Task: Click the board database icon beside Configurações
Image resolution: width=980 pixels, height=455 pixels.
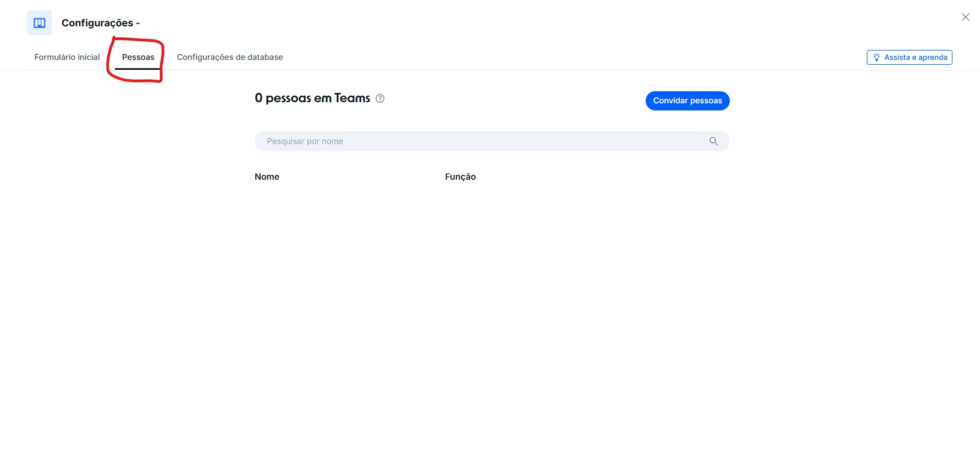Action: (39, 23)
